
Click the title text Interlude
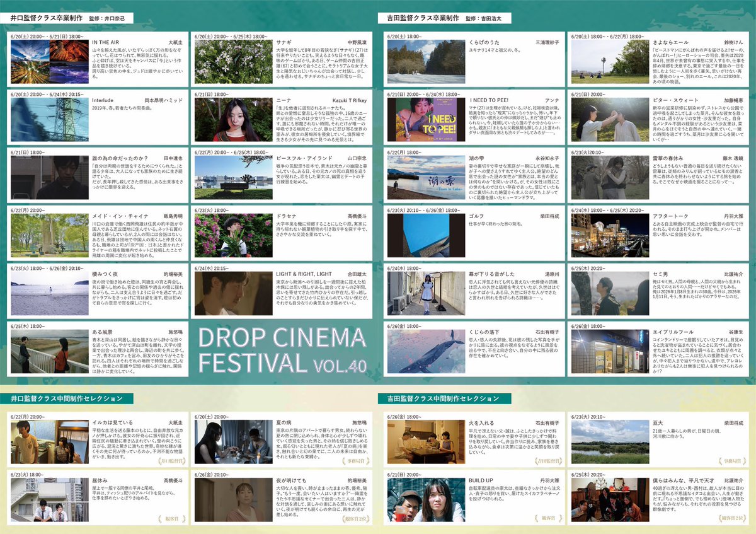[x=103, y=100]
